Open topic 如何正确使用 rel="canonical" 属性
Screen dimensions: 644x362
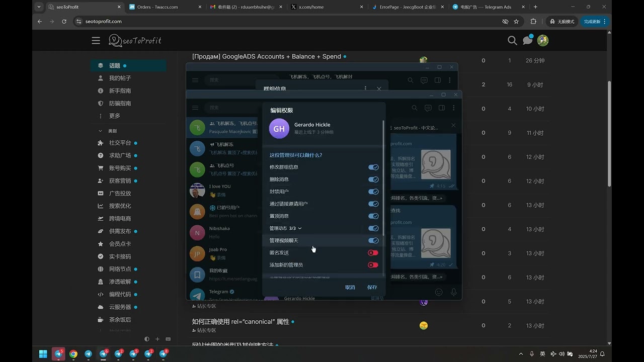(240, 321)
